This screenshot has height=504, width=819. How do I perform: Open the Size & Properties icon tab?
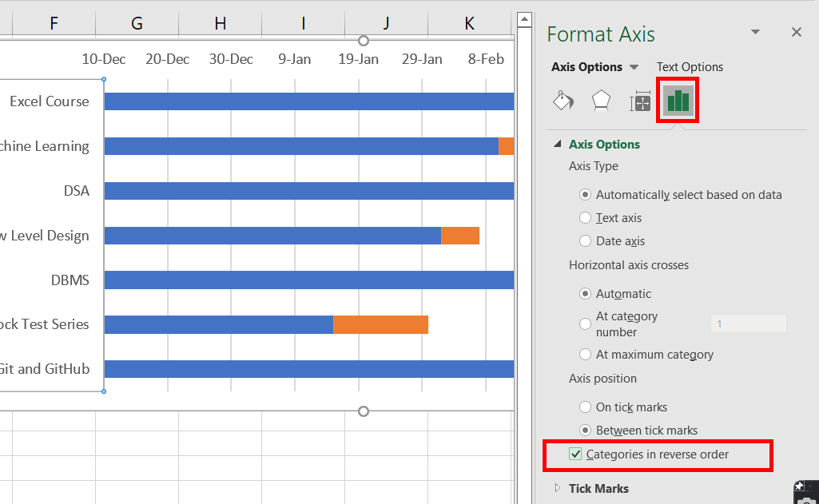[640, 101]
